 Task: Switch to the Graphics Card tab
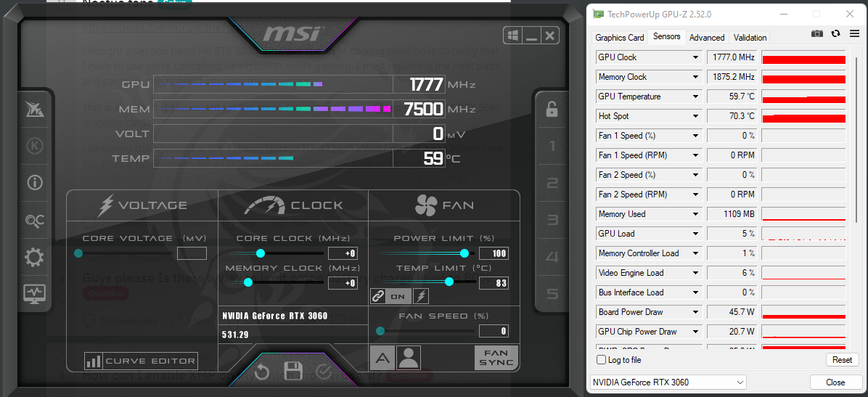620,38
